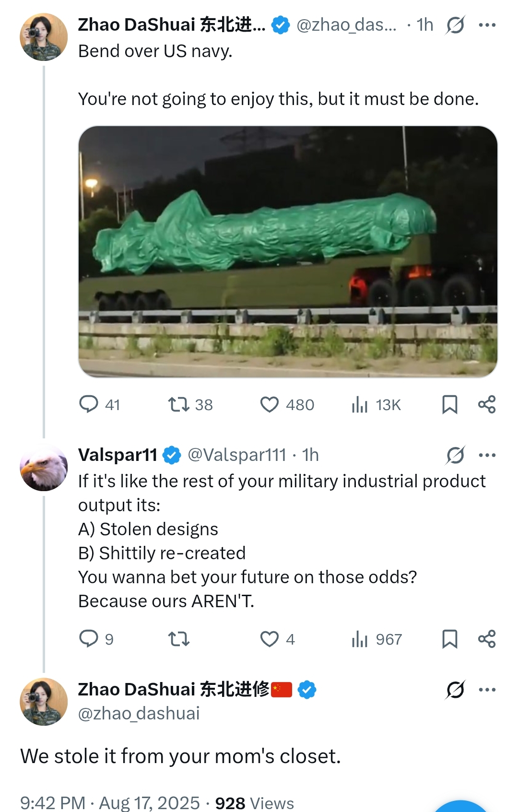Viewport: 518px width, 812px height.
Task: Open more options on the mom's closet reply
Action: point(487,690)
